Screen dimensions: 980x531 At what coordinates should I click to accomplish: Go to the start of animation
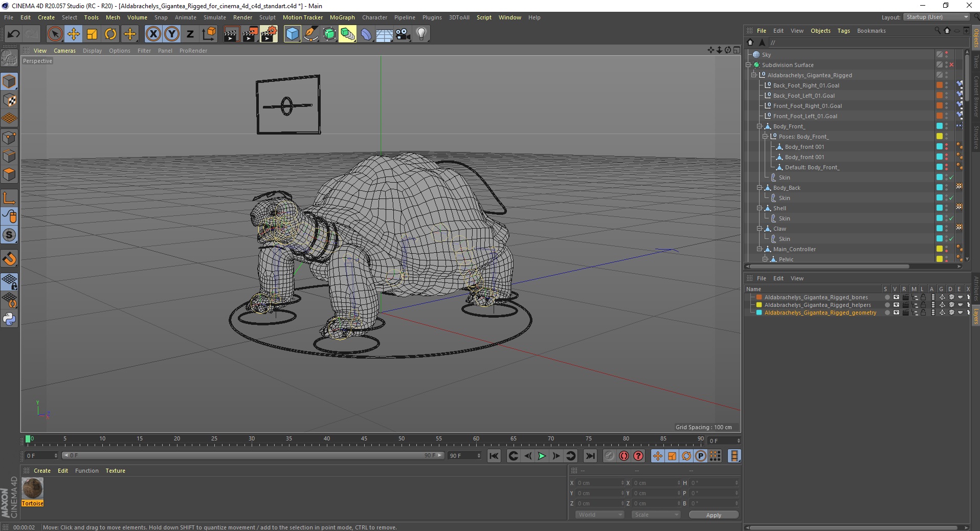point(494,456)
